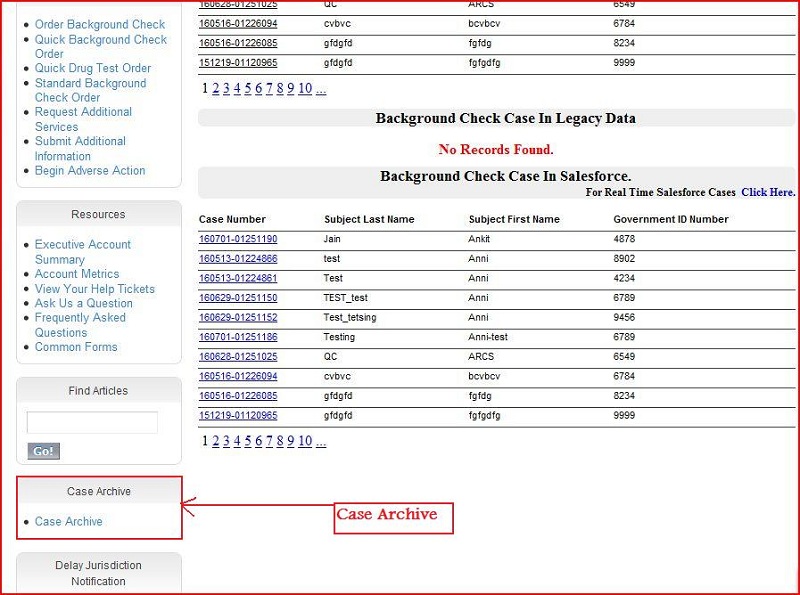Open Frequently Asked Questions
The width and height of the screenshot is (800, 595).
[x=80, y=325]
